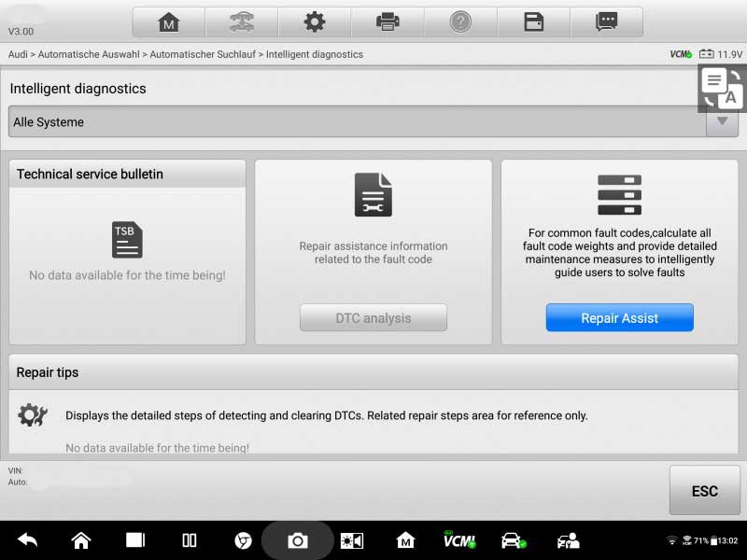Tap the floating translate icon

[722, 89]
